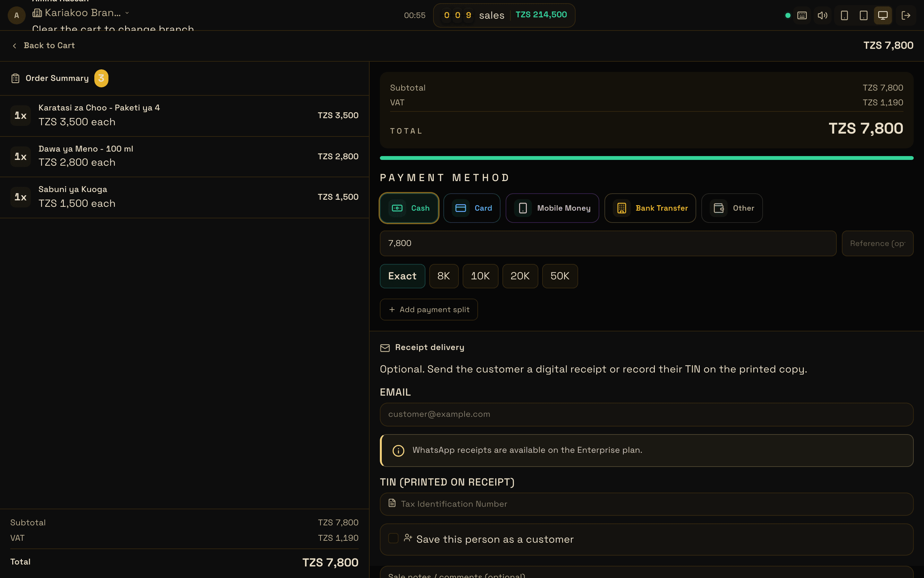Click the Reference optional field
The height and width of the screenshot is (578, 924).
(877, 243)
